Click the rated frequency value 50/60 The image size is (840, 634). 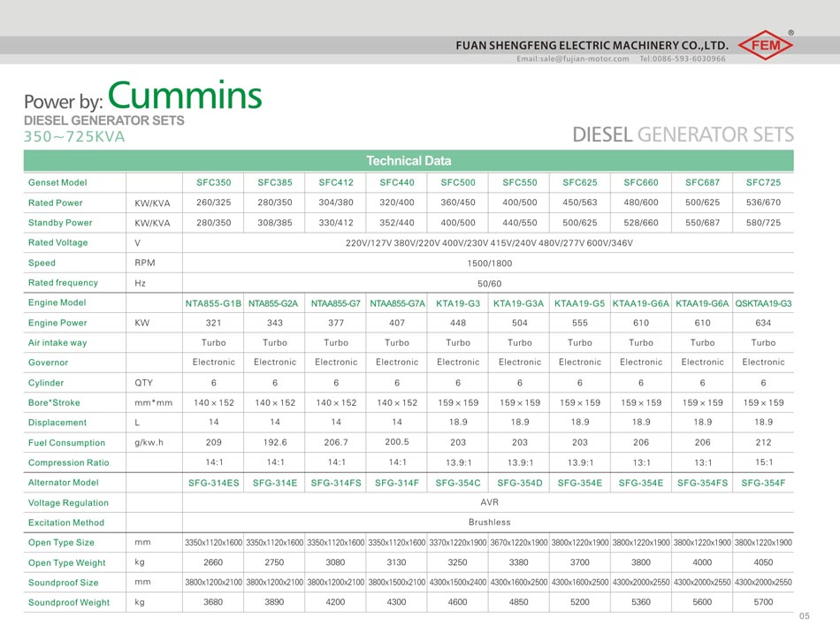click(x=489, y=284)
